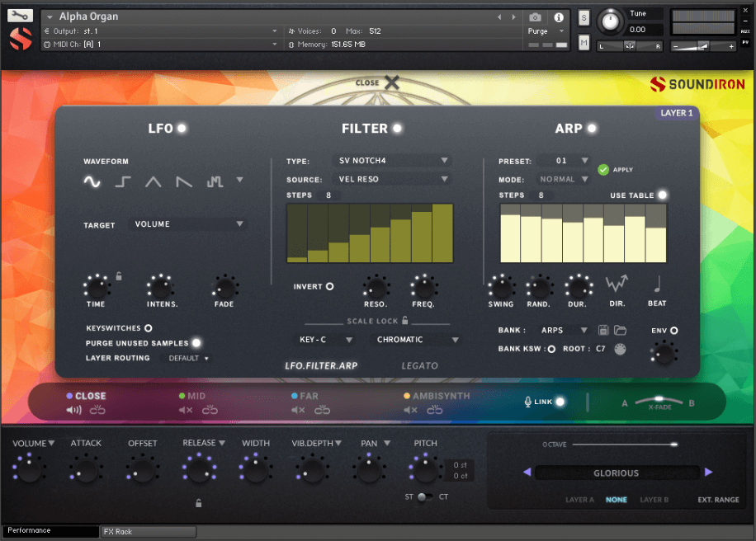Choose the triangle LFO waveform
The image size is (756, 541).
[x=154, y=182]
